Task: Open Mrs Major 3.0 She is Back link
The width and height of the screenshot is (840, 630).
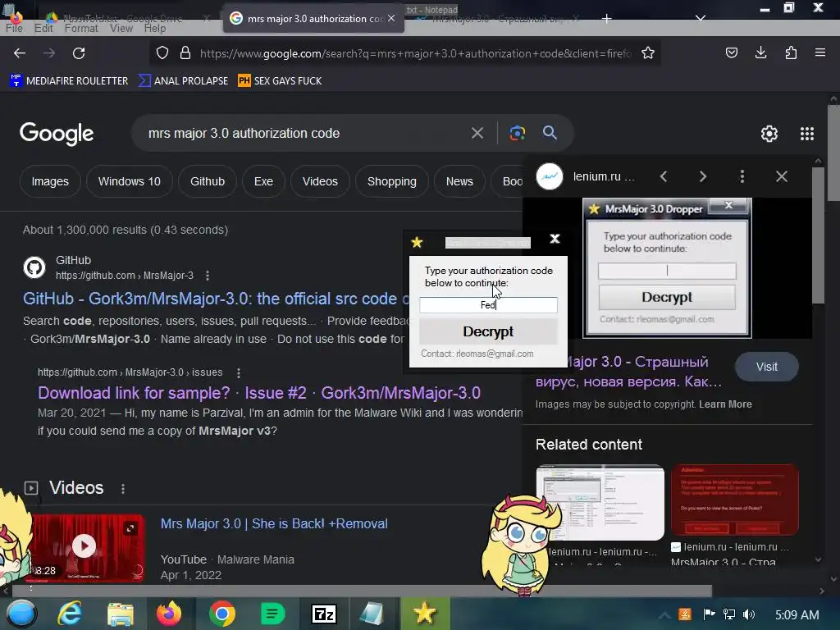Action: tap(274, 523)
